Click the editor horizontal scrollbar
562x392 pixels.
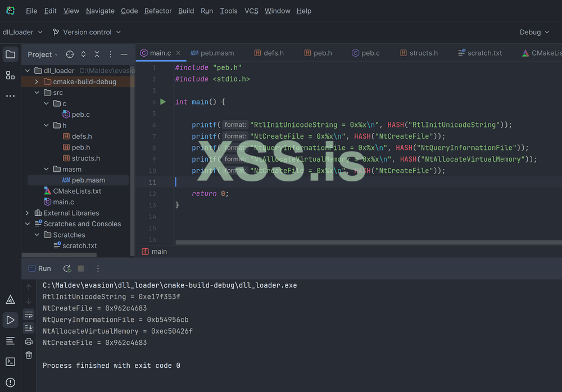coord(369,243)
